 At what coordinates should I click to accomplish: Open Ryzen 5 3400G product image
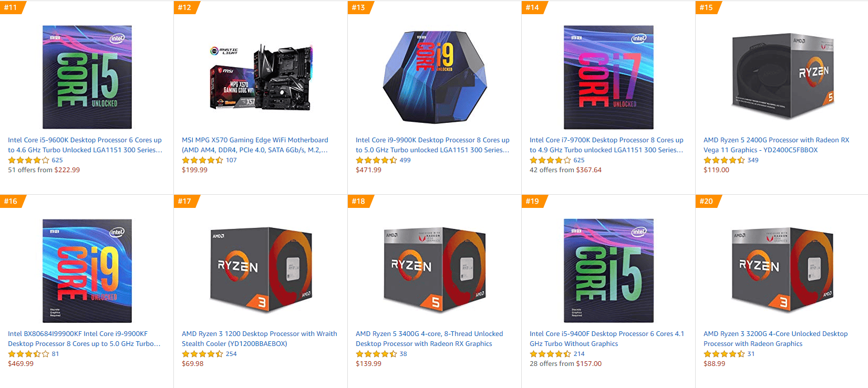pyautogui.click(x=435, y=270)
